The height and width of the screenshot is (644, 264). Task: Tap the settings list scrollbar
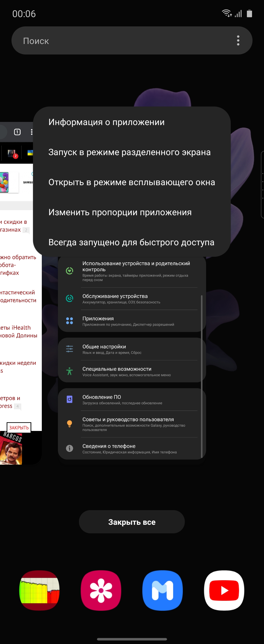(x=201, y=375)
